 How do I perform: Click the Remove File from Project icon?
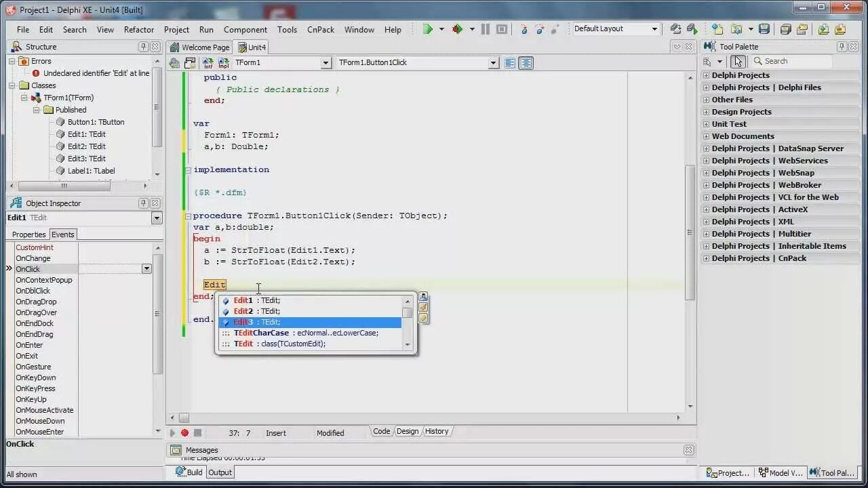coord(840,29)
